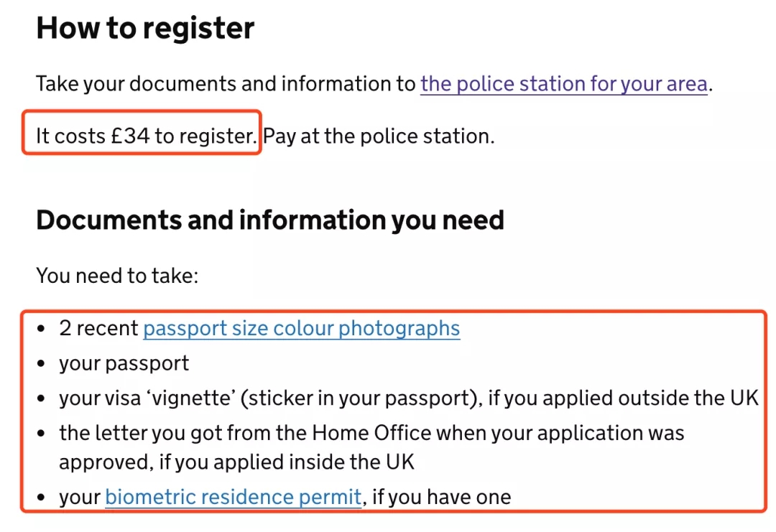Click the Home Office letter list item

[371, 433]
